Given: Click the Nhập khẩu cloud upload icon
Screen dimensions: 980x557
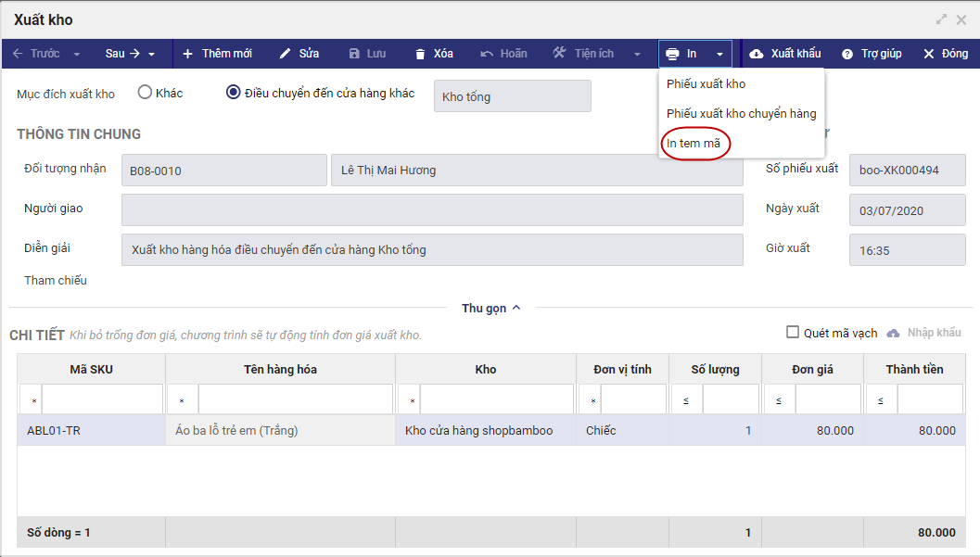Looking at the screenshot, I should click(893, 333).
